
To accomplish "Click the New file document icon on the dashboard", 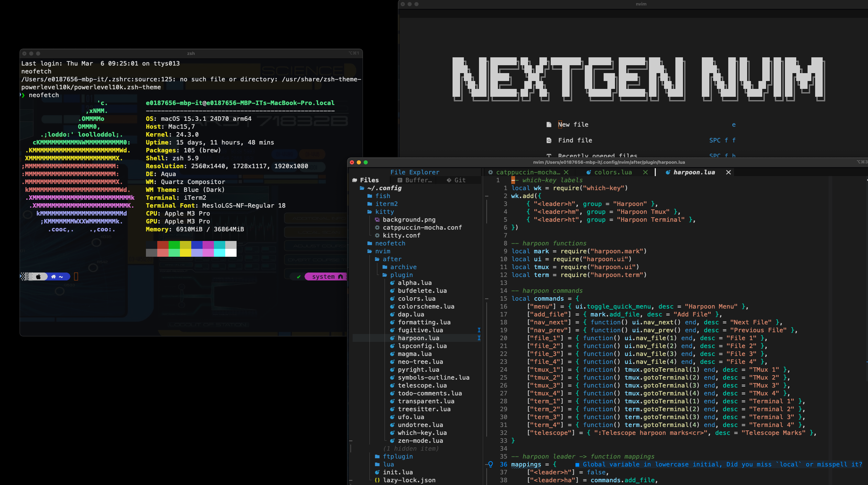I will [549, 125].
